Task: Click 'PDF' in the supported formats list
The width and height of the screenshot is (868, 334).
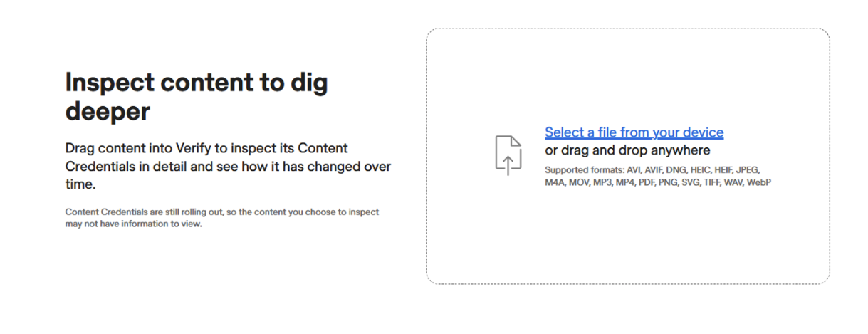Action: 647,182
